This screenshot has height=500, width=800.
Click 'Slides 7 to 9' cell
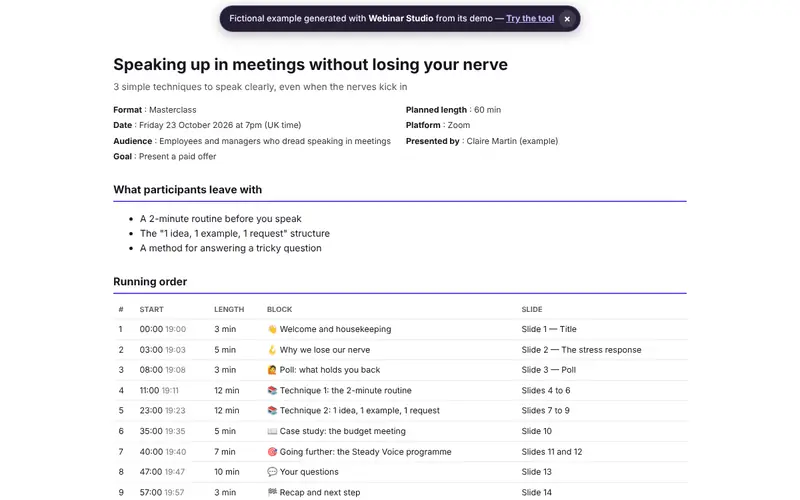(545, 410)
